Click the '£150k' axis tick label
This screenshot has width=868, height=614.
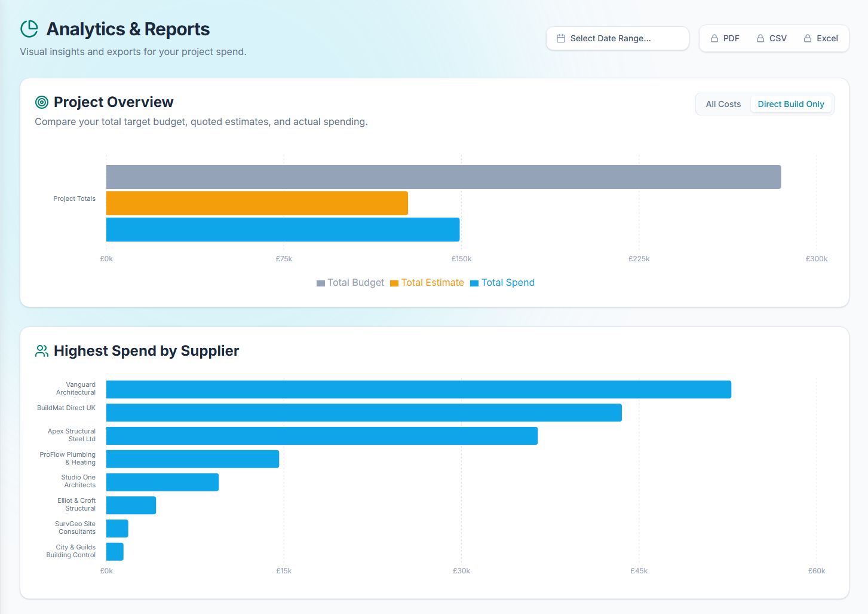[x=461, y=259]
